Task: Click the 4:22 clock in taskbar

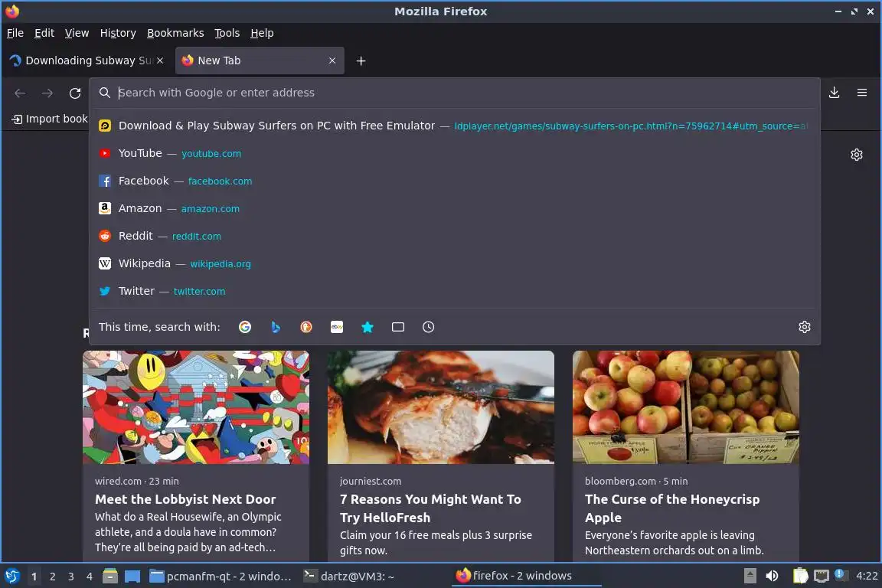Action: pos(867,576)
